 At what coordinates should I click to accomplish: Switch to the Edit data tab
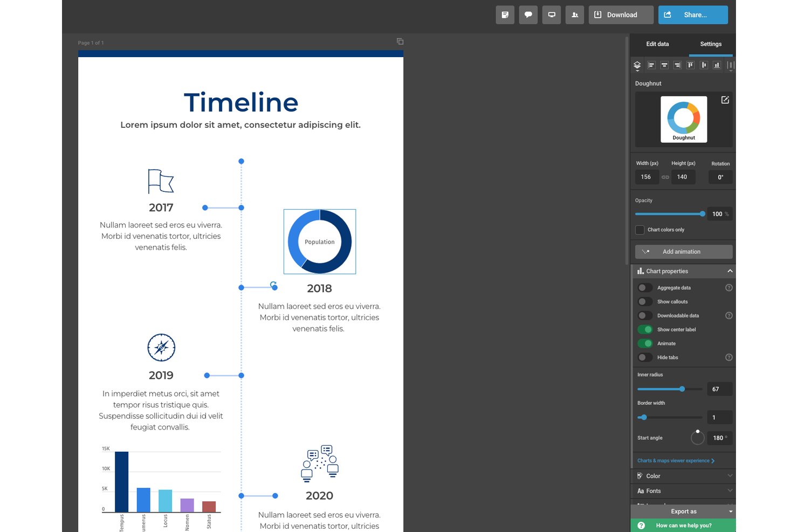pyautogui.click(x=657, y=44)
